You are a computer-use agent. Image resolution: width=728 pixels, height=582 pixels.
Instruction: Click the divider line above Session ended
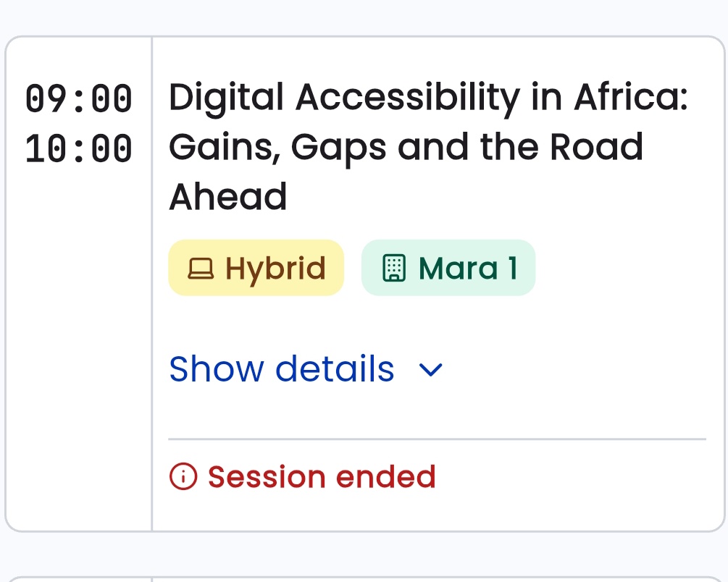pyautogui.click(x=437, y=439)
